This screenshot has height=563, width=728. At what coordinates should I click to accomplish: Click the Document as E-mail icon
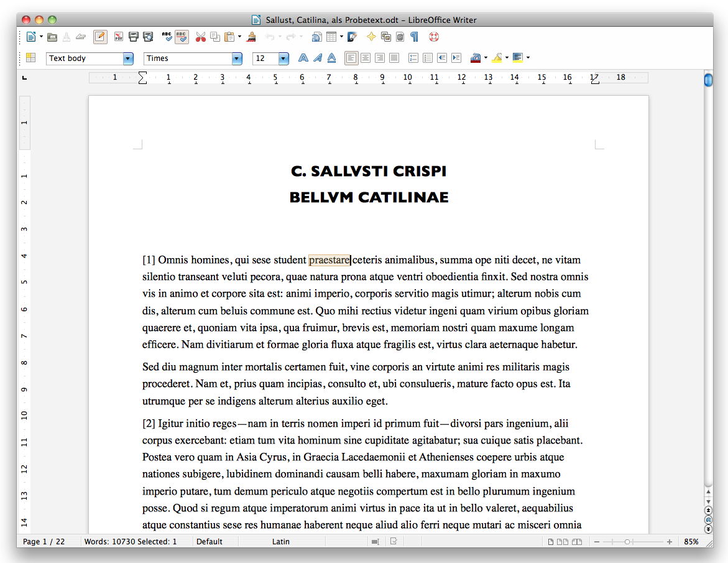click(x=81, y=37)
